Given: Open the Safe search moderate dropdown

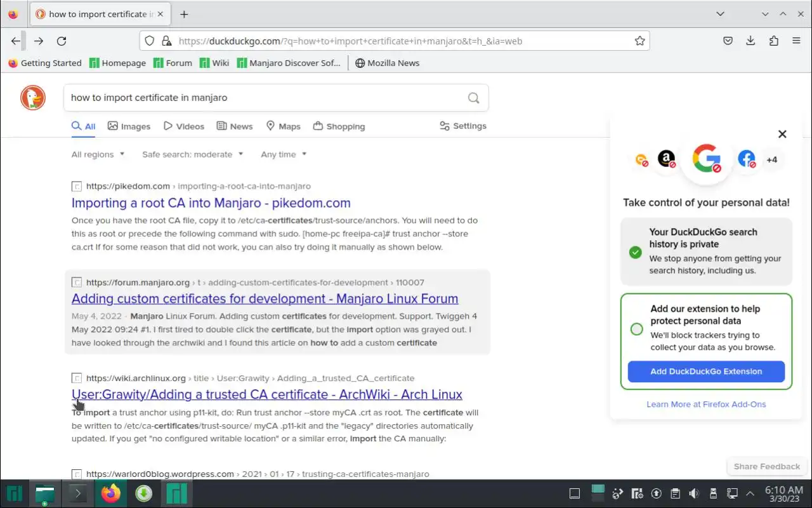Looking at the screenshot, I should 192,154.
